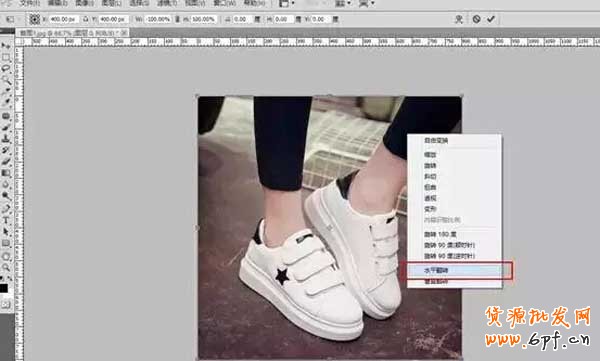The width and height of the screenshot is (600, 361).
Task: Choose 斜切 (Skew) in context menu
Action: click(454, 176)
